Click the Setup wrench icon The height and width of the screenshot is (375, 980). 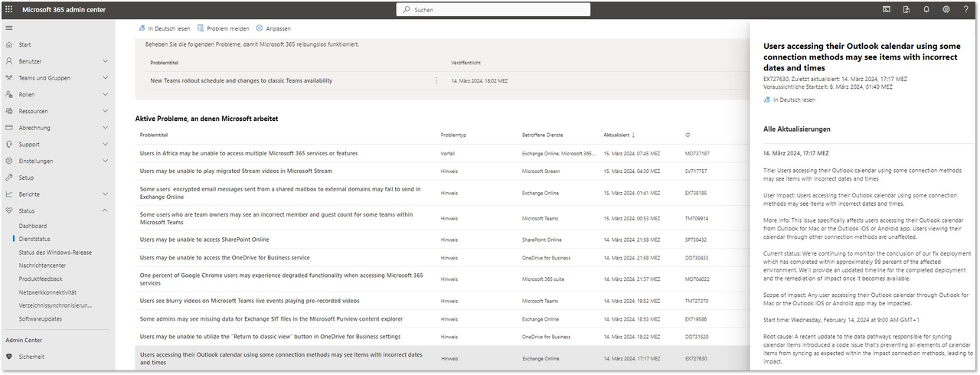(x=9, y=178)
